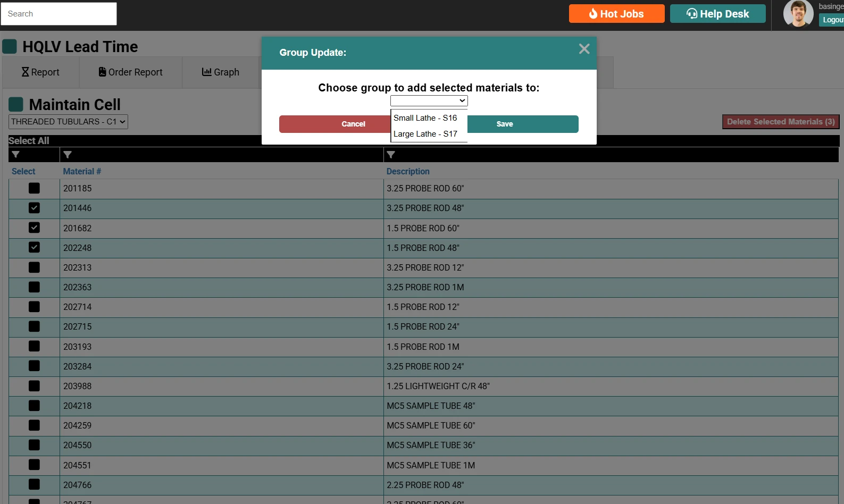Screen dimensions: 844x504
Task: Check the box for material 202313
Action: point(34,267)
